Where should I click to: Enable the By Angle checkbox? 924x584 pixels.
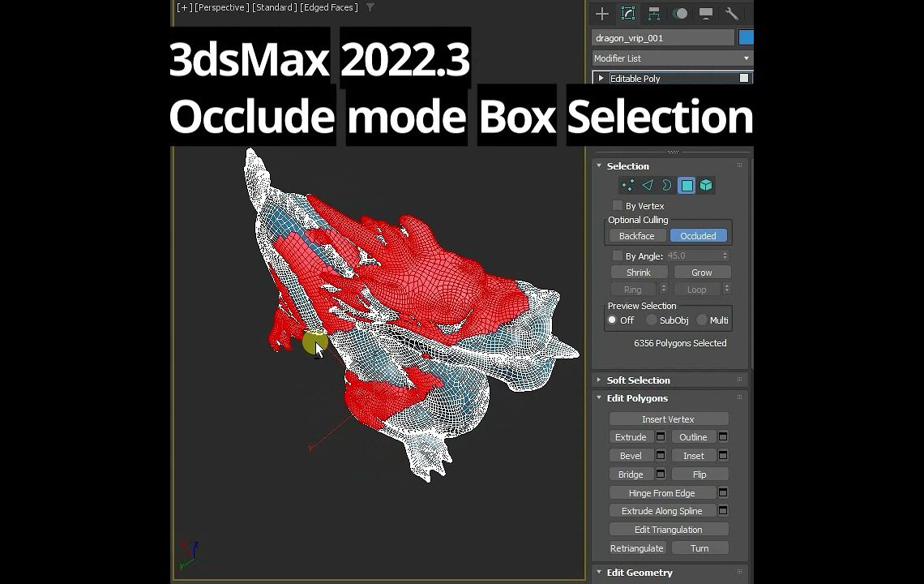pyautogui.click(x=617, y=255)
